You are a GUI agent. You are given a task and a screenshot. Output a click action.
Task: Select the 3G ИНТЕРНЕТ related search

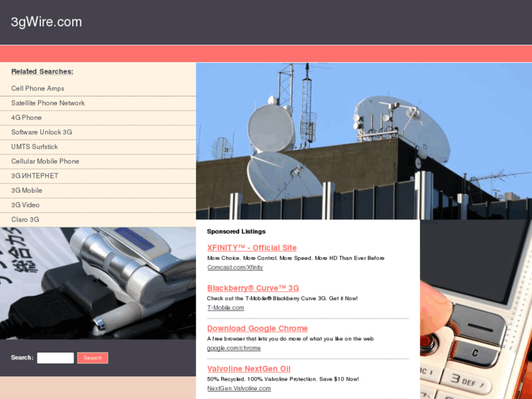tap(34, 176)
